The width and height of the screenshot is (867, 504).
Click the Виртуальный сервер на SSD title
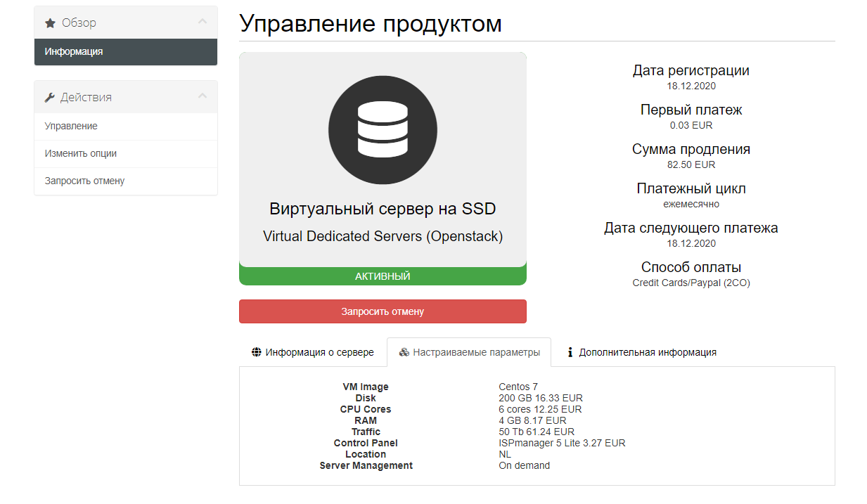[x=383, y=209]
